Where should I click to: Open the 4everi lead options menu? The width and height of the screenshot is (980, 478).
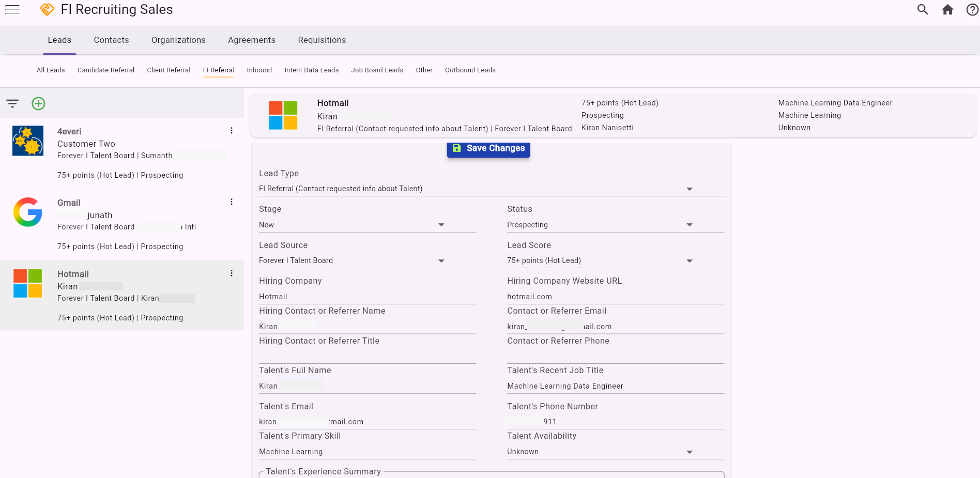(232, 131)
